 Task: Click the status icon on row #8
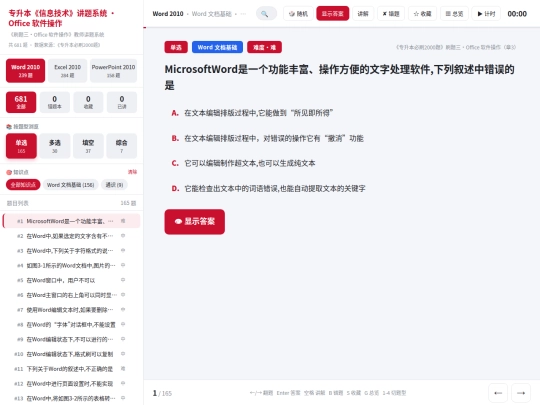pyautogui.click(x=123, y=324)
